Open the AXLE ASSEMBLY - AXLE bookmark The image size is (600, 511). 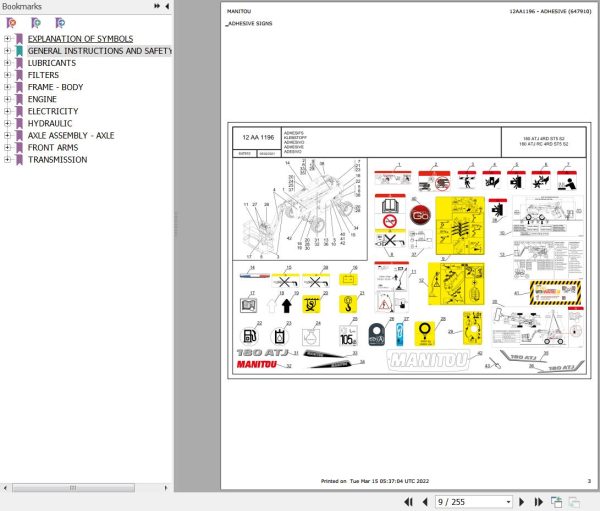click(x=71, y=136)
